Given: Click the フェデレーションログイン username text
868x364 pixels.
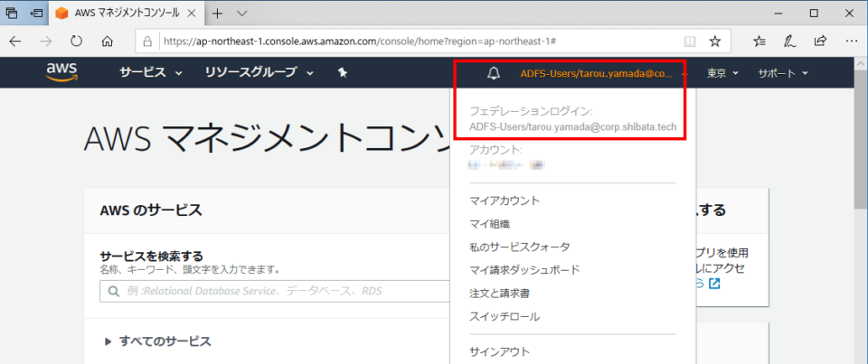Looking at the screenshot, I should click(573, 126).
